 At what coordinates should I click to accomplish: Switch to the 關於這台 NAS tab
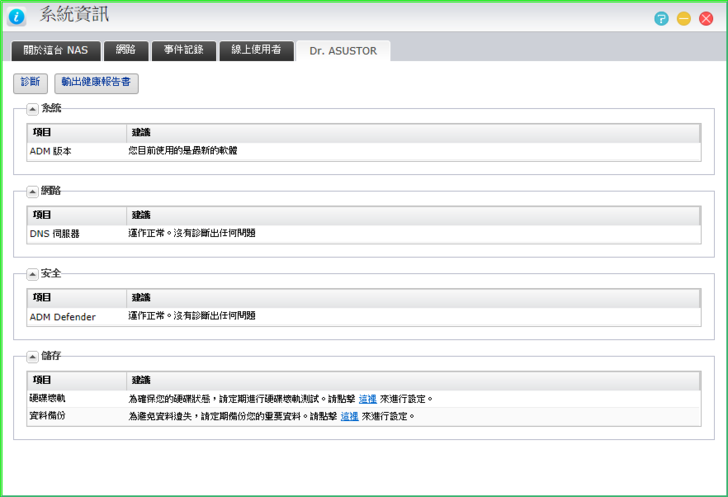[56, 50]
